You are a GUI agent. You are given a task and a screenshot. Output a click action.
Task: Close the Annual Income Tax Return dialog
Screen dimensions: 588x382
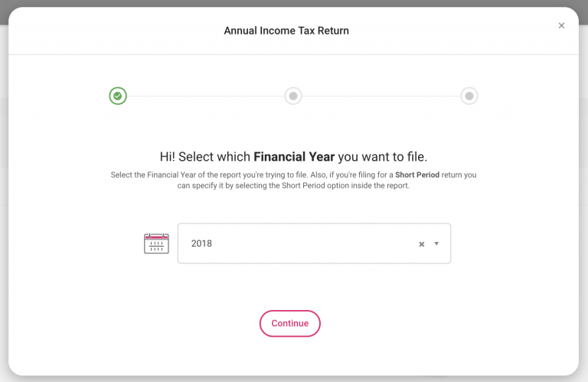point(561,25)
